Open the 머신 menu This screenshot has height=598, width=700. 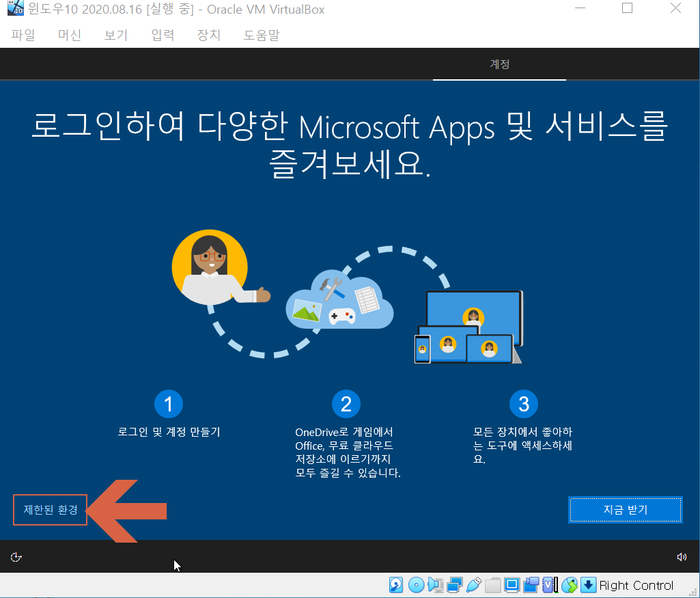pos(70,35)
